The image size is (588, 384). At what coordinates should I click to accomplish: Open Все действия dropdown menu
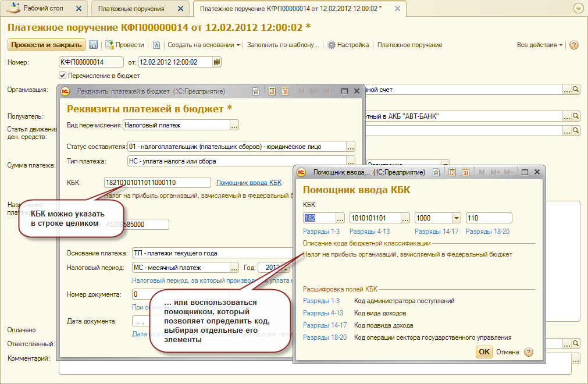pyautogui.click(x=539, y=45)
